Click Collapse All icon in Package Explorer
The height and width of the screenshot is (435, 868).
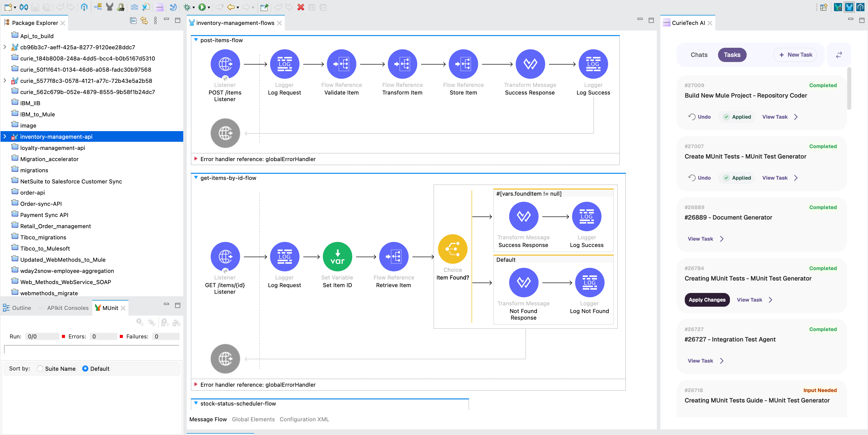point(133,21)
